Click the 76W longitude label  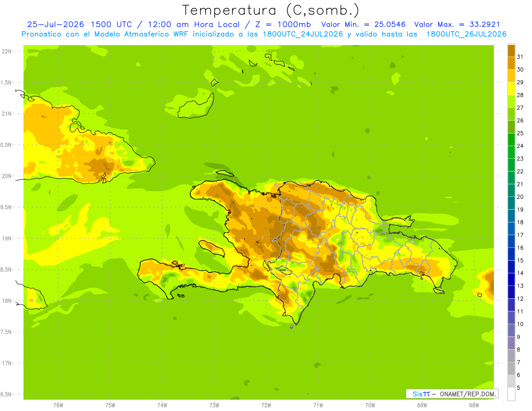coord(58,405)
